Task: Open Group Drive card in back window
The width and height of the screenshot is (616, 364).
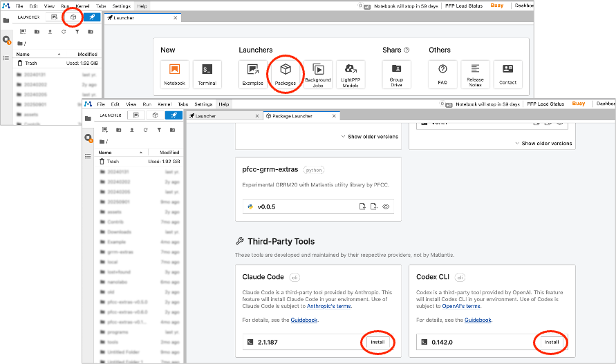Action: click(396, 74)
